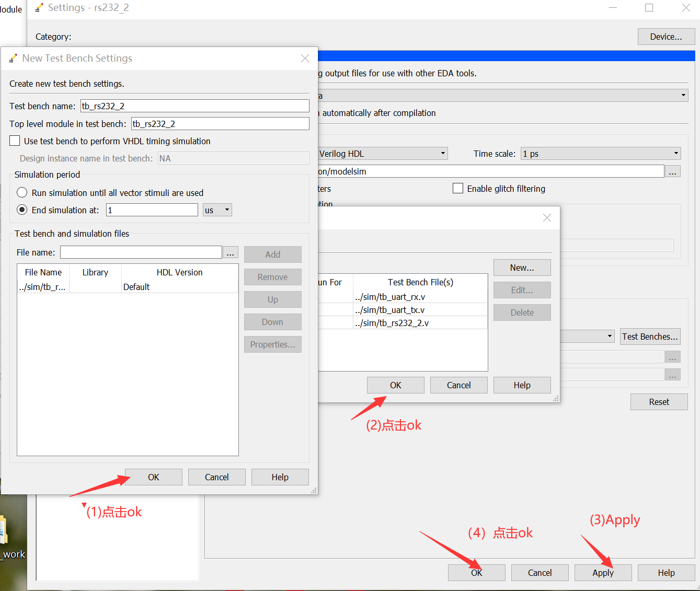Click the browse icon after the modelsim path
Screen dimensions: 700x591
coord(673,171)
